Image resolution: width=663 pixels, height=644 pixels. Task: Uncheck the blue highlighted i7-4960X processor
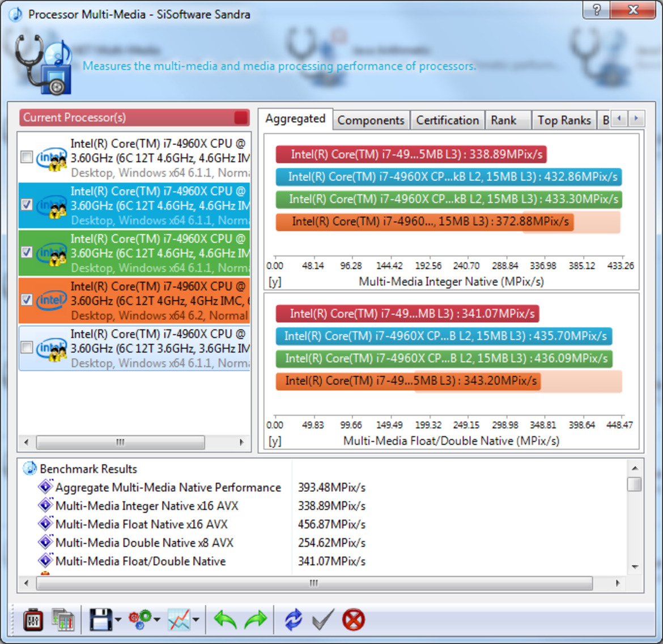(27, 205)
